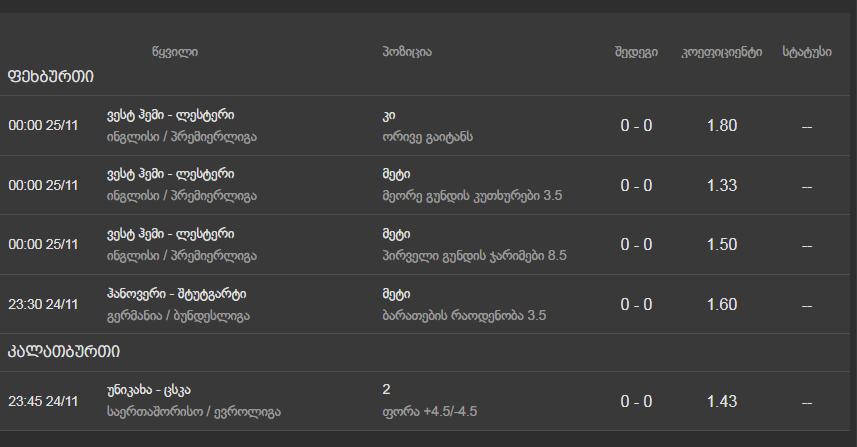Sort by the "შედეგი" column header
Viewport: 857px width, 447px height.
click(x=636, y=52)
